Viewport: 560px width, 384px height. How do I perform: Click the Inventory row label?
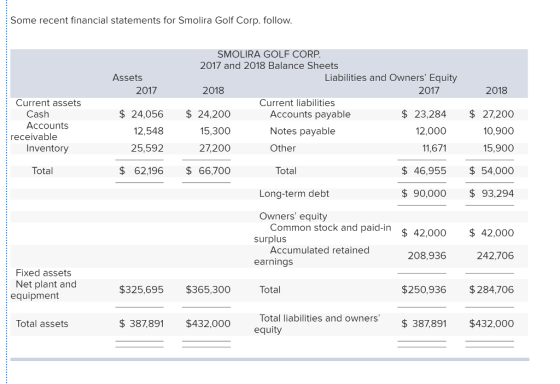coord(47,148)
